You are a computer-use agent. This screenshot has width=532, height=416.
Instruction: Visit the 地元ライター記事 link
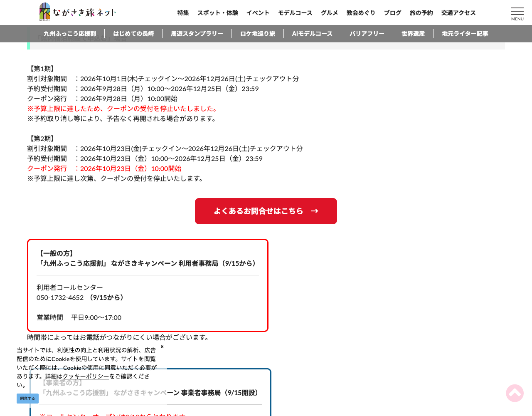tap(465, 34)
